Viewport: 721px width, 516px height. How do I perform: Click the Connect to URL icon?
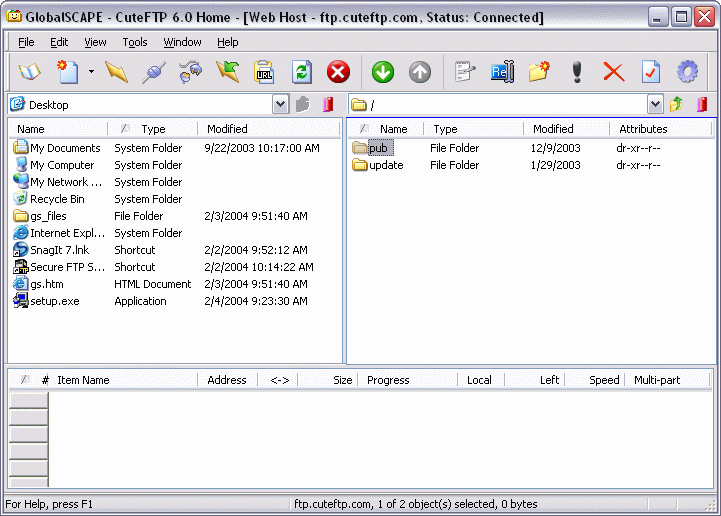(264, 72)
